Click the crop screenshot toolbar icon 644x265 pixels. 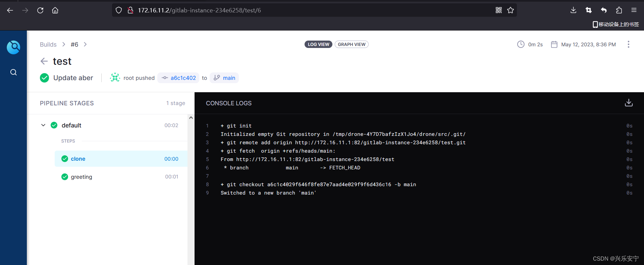click(589, 10)
